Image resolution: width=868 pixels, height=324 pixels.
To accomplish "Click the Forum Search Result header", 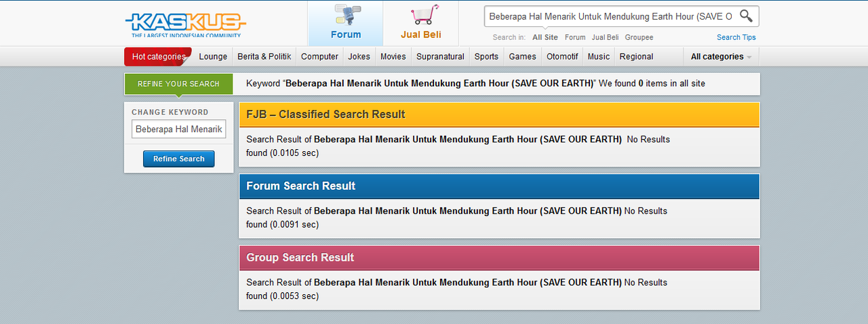I will click(499, 186).
